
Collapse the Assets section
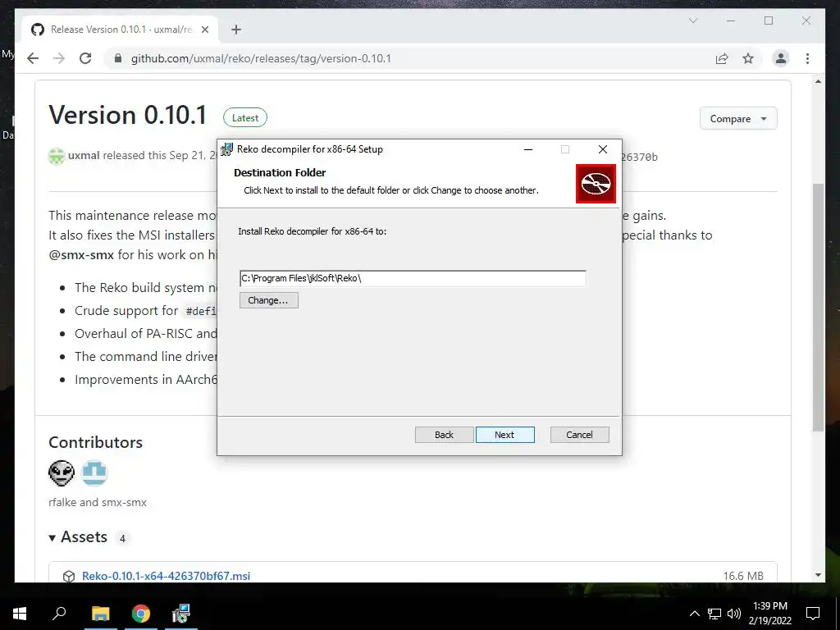coord(78,537)
